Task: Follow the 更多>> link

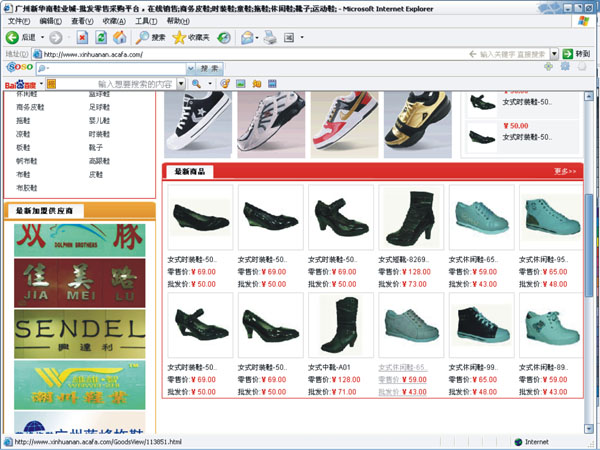Action: coord(565,171)
